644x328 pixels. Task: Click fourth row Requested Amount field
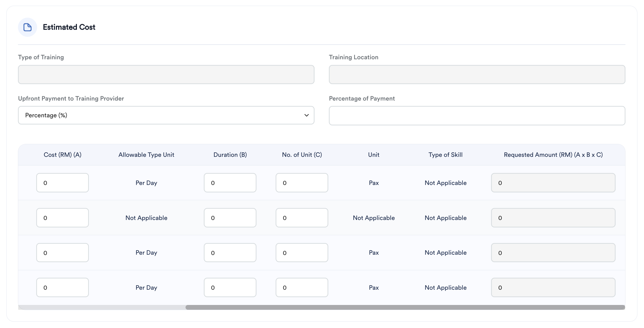coord(553,288)
